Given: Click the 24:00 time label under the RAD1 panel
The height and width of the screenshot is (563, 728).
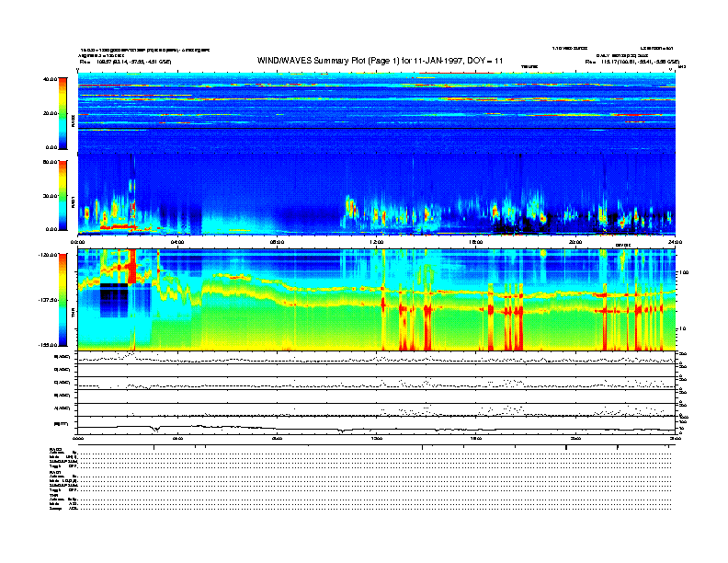Looking at the screenshot, I should (x=675, y=242).
